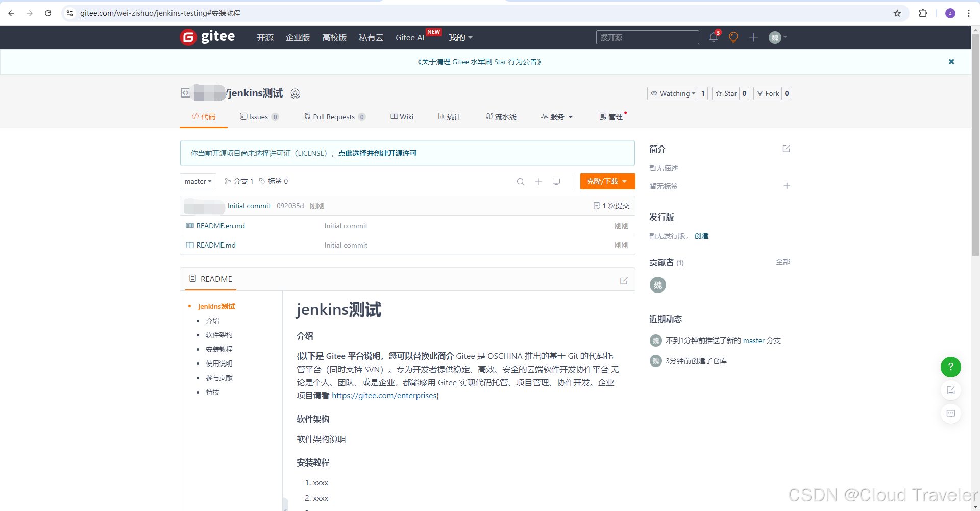Open the notifications bell
The image size is (980, 511).
point(714,37)
